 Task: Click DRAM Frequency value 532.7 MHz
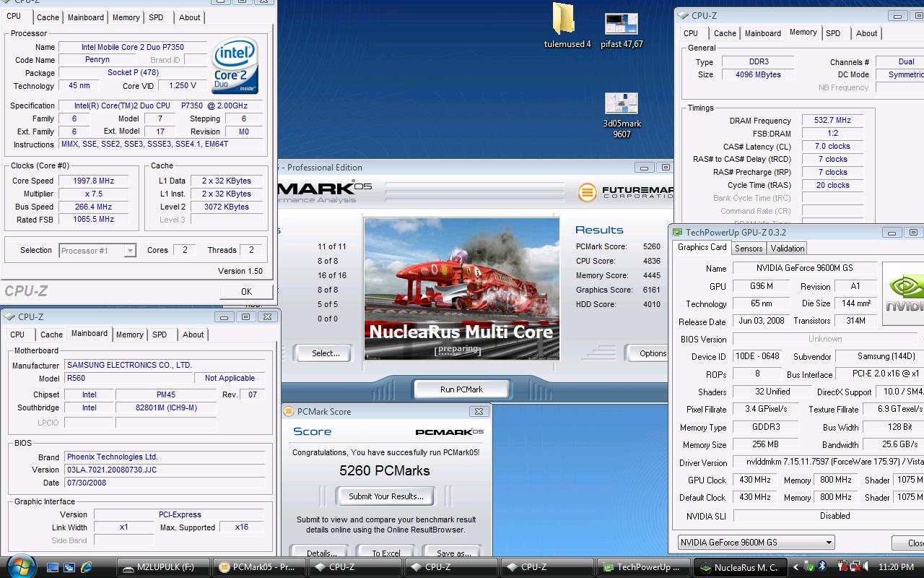832,121
